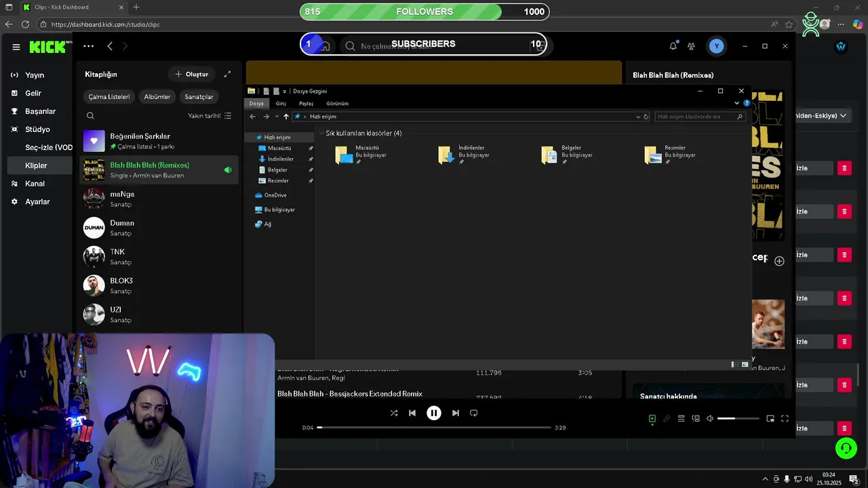
Task: Click Oluştur create button in Spotify
Action: pyautogui.click(x=192, y=74)
